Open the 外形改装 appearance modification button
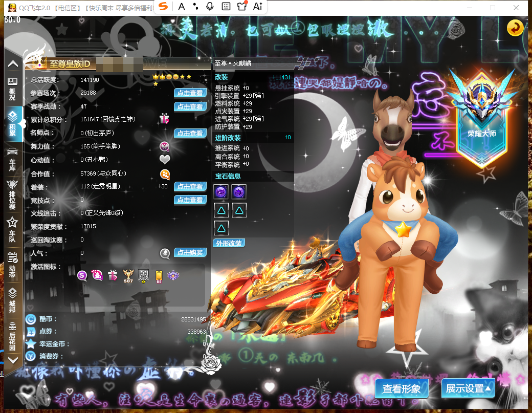Screen dimensions: 532x413 [x=229, y=243]
